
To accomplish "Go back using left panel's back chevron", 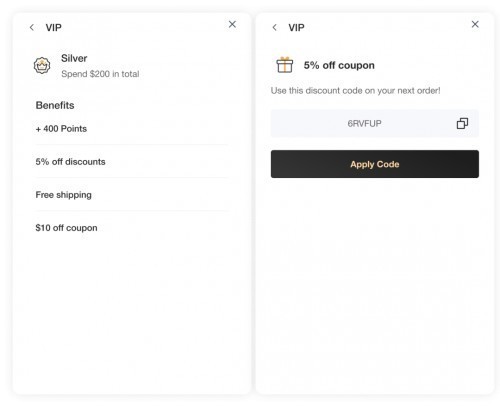I will [32, 27].
